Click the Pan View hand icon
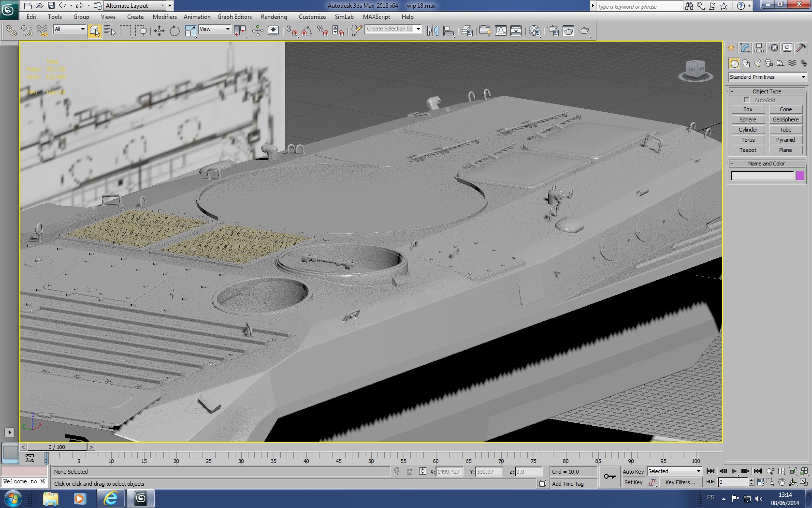Image resolution: width=812 pixels, height=508 pixels. pos(781,482)
